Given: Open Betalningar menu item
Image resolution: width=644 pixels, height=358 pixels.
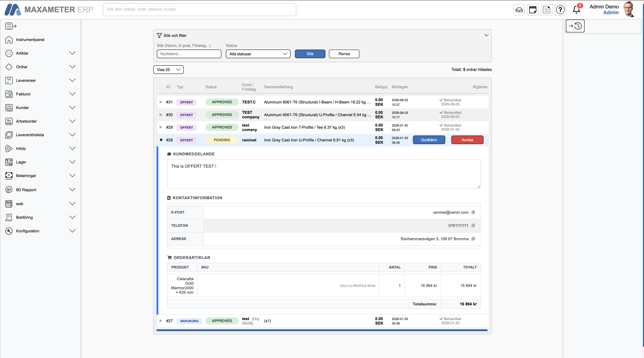Looking at the screenshot, I should point(26,176).
